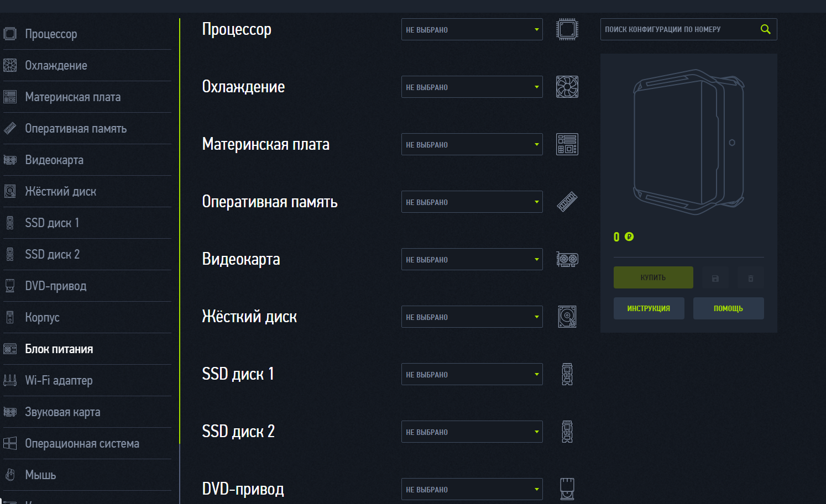
Task: Click the processor chip icon beside the dropdown
Action: point(567,29)
